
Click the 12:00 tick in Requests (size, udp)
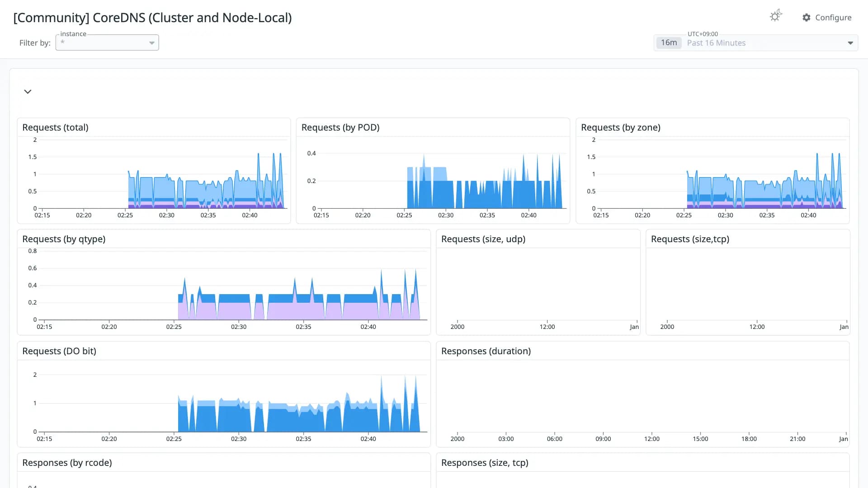(547, 327)
